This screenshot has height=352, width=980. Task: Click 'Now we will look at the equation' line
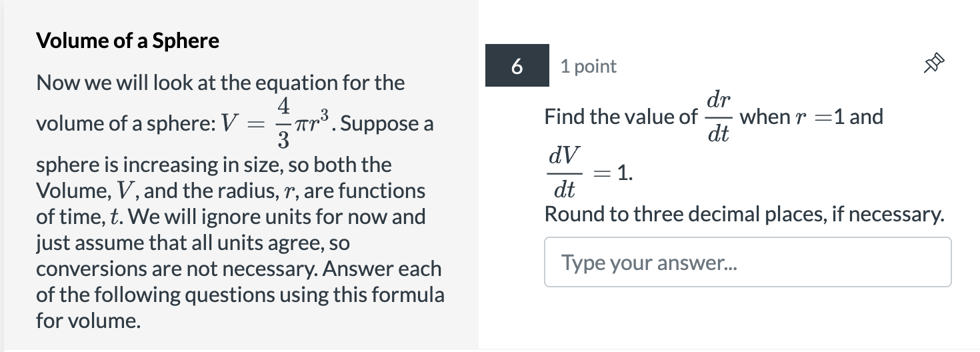(220, 83)
